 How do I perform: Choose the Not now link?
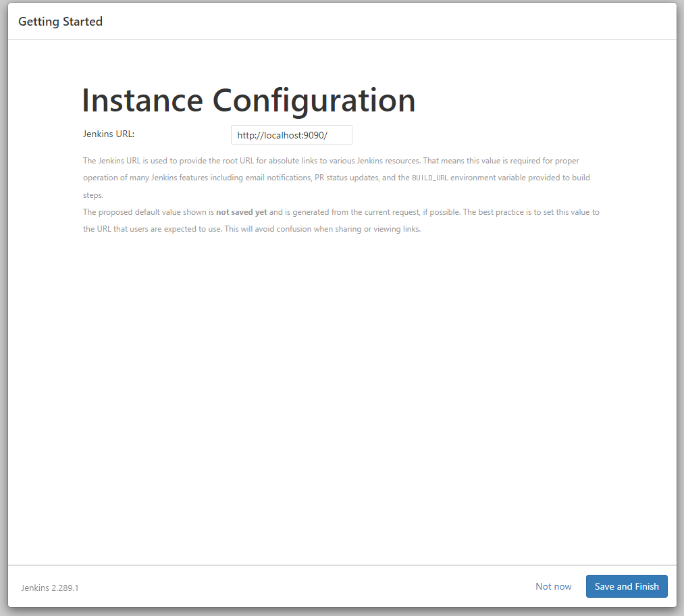point(553,586)
